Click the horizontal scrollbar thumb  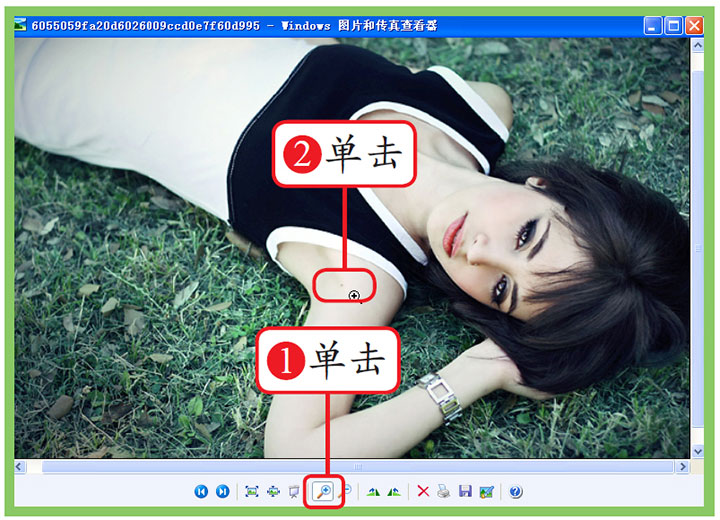[357, 467]
